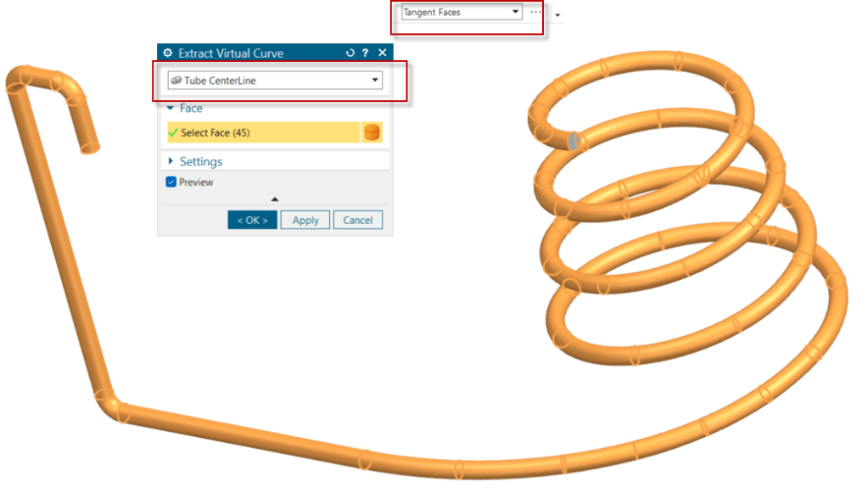Close the Extract Virtual Curve dialog

[x=383, y=53]
